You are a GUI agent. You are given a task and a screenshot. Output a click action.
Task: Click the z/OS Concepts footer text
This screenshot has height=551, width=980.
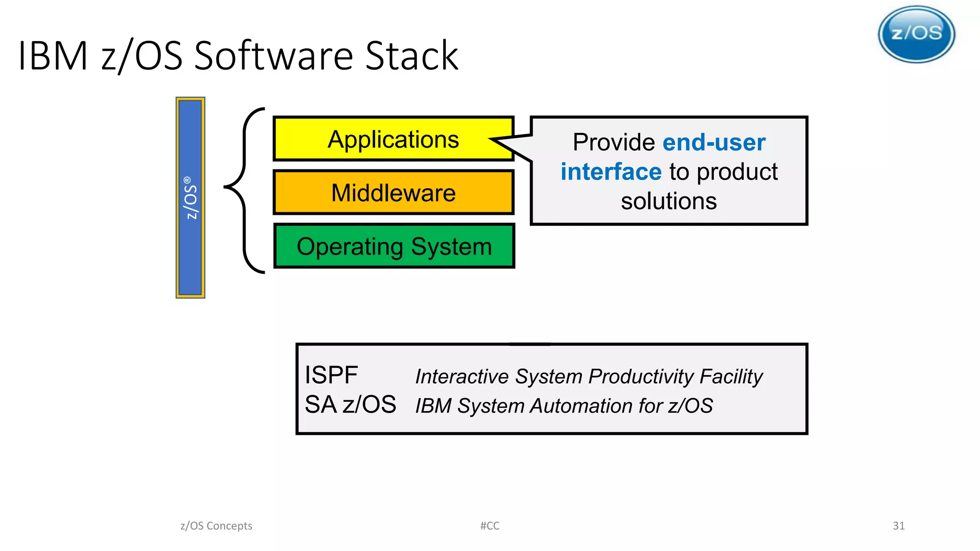(216, 526)
